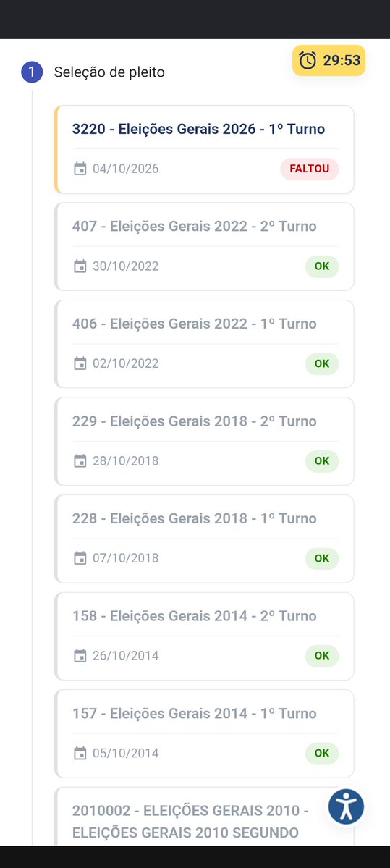Open the accessibility widget icon
This screenshot has width=390, height=868.
[x=347, y=807]
